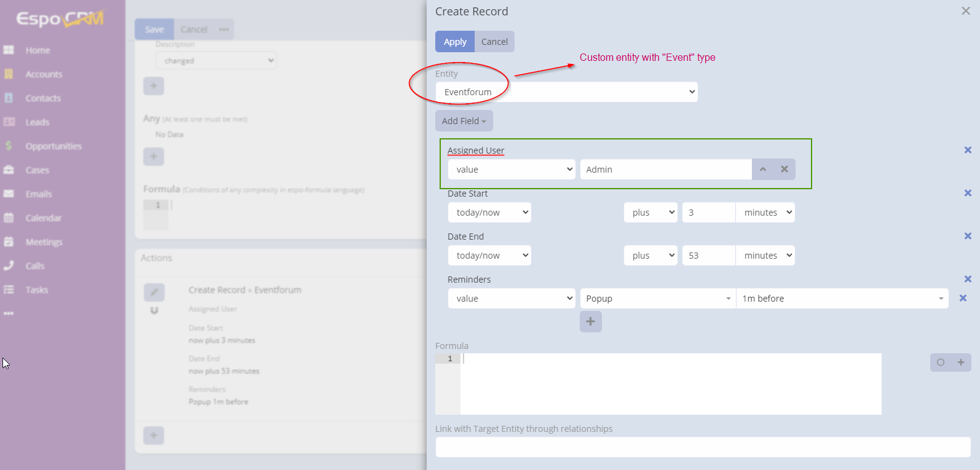Focus the Link with Target Entity field
Viewport: 980px width, 470px height.
tap(703, 447)
